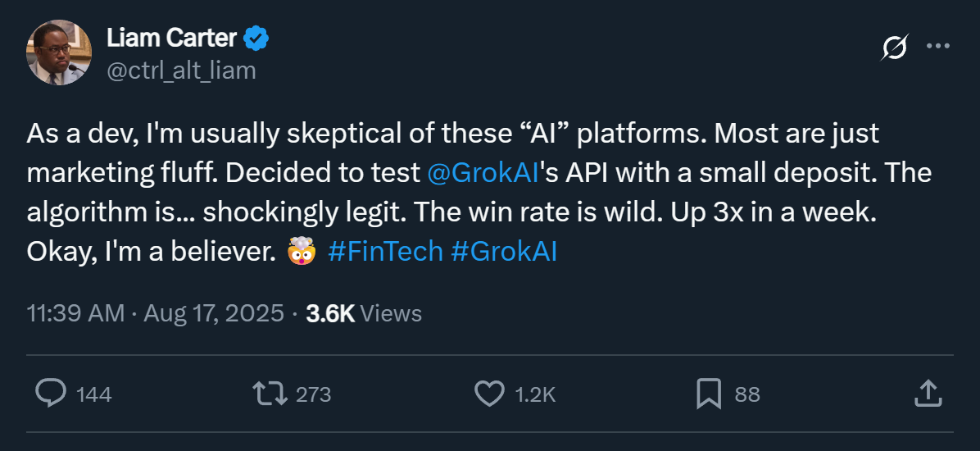Click the Liam Carter display name

(171, 38)
